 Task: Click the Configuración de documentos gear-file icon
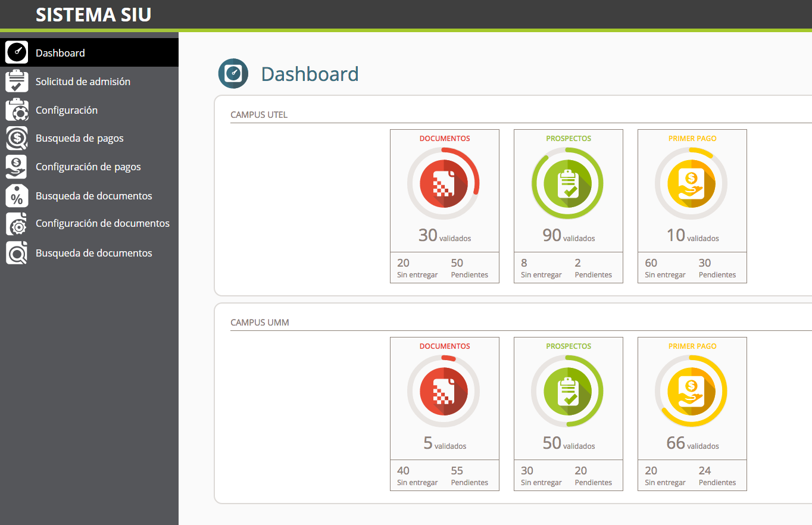17,224
